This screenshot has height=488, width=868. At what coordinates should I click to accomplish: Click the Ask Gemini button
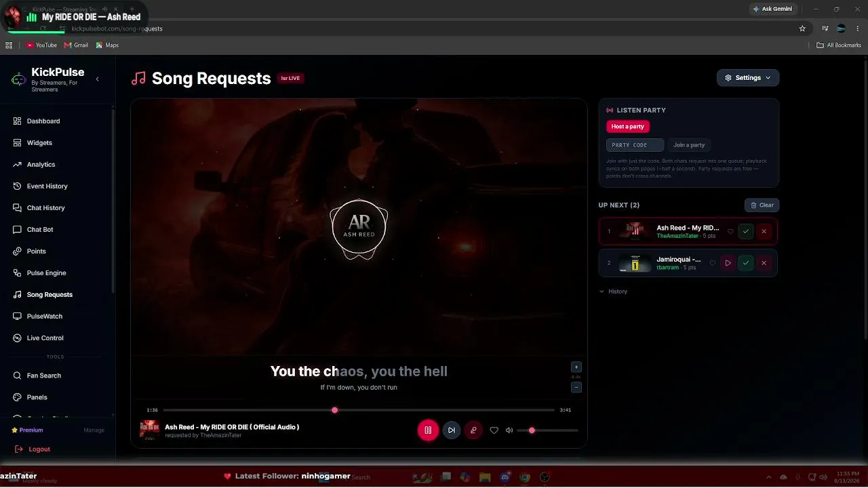[x=772, y=9]
